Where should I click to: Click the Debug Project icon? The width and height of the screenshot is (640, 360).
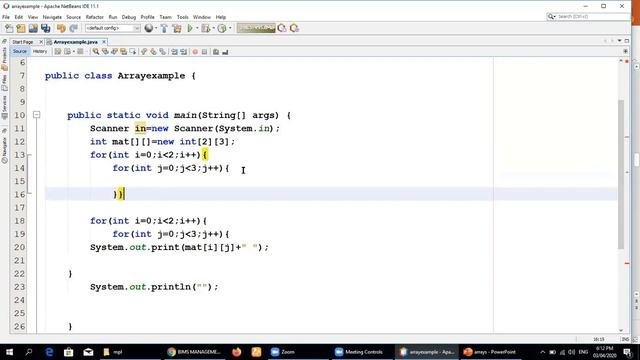click(x=206, y=28)
